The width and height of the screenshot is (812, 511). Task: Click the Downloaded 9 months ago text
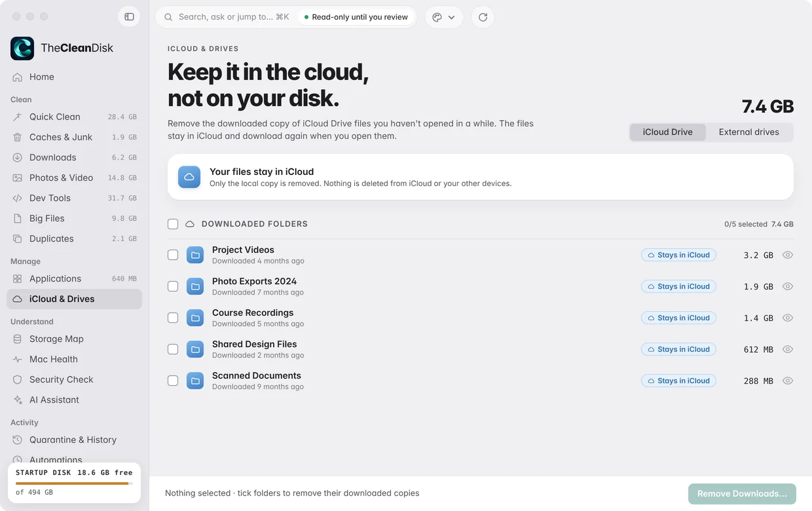pos(258,387)
